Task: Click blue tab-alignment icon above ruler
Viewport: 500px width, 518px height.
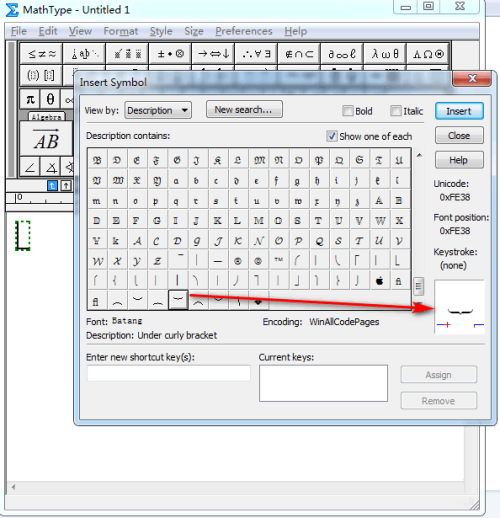Action: (52, 186)
